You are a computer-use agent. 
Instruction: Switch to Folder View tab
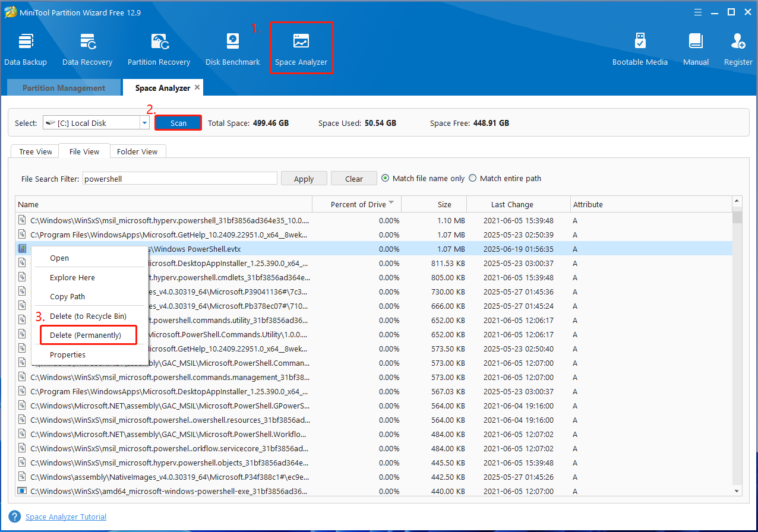click(x=137, y=151)
